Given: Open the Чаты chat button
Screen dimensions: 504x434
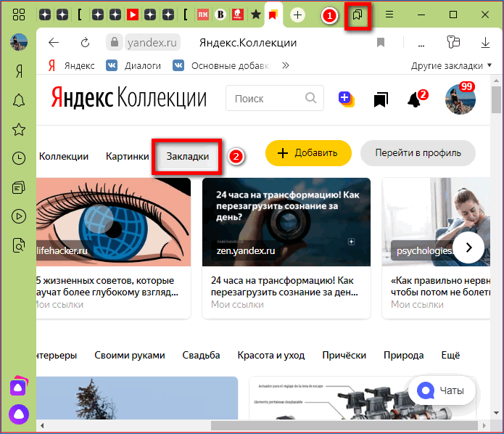Looking at the screenshot, I should tap(442, 390).
